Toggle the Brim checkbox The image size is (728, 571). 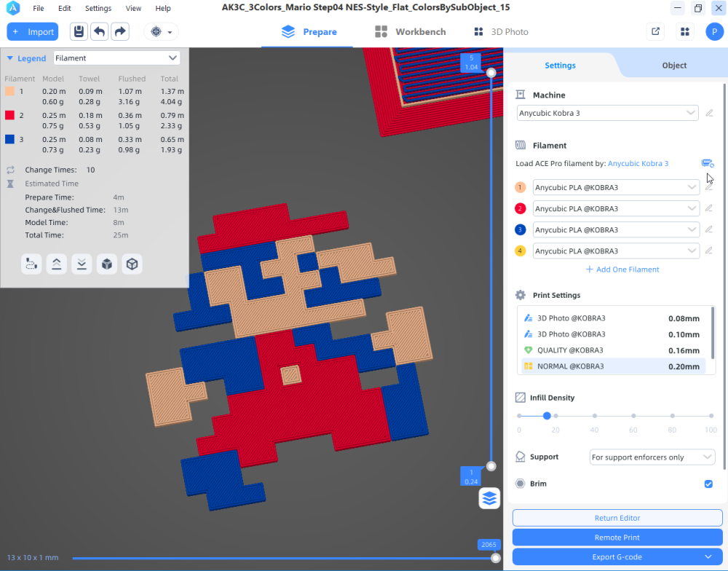708,484
